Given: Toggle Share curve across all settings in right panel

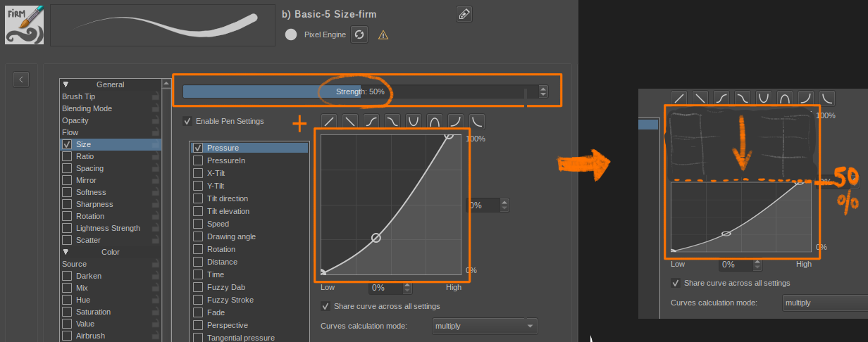Looking at the screenshot, I should (676, 283).
